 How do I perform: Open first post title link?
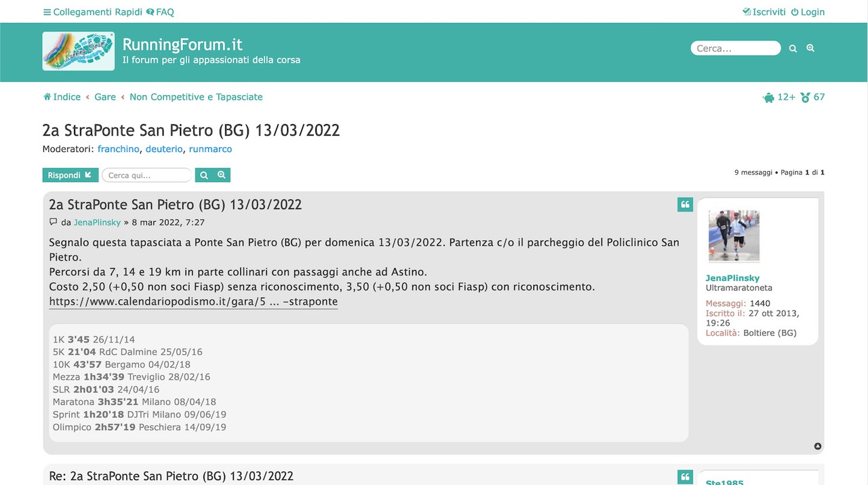click(x=176, y=205)
